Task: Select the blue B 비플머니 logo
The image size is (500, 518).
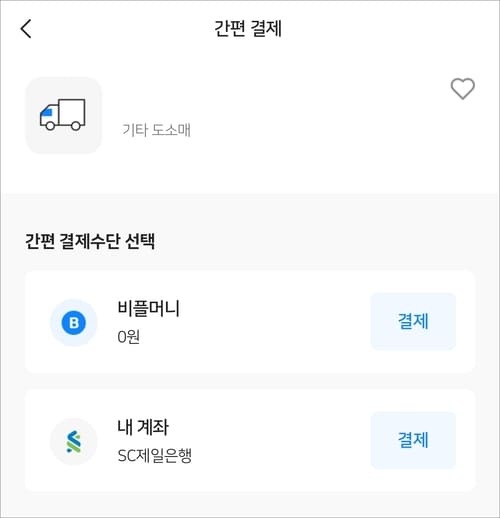Action: pos(74,322)
